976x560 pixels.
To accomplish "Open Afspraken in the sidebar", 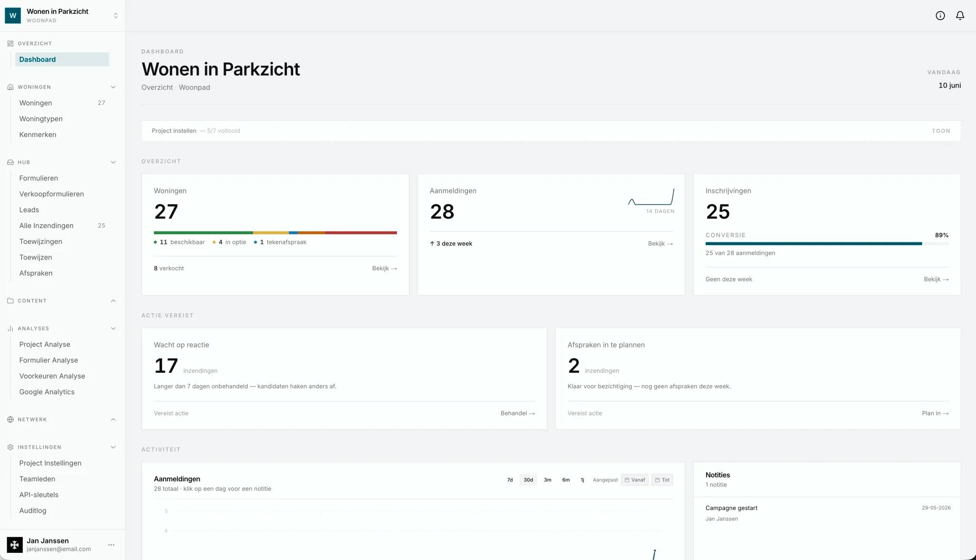I will pos(62,273).
